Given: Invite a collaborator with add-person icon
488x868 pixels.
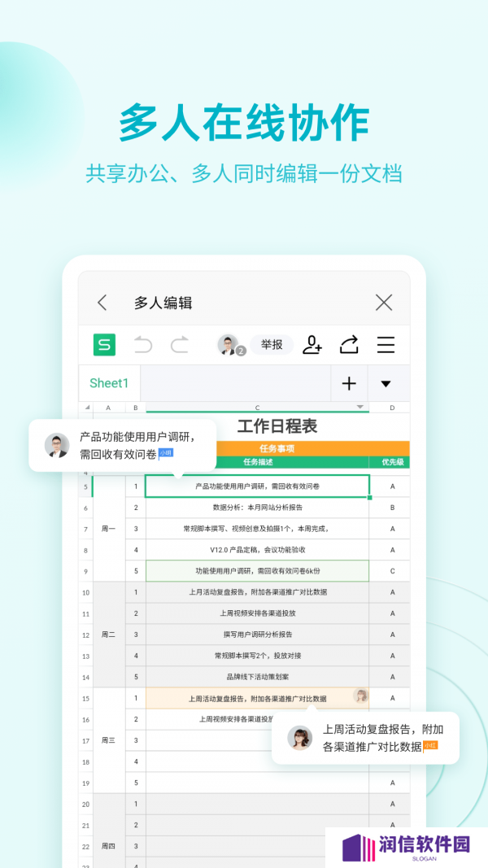Looking at the screenshot, I should 312,345.
